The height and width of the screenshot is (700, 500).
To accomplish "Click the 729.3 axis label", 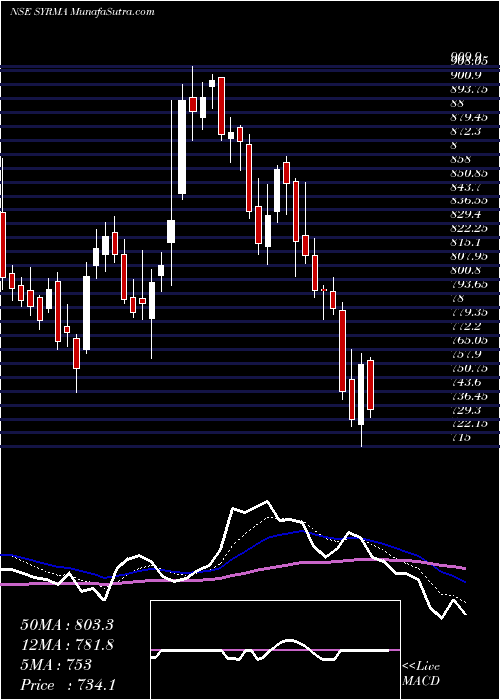I will 468,410.
